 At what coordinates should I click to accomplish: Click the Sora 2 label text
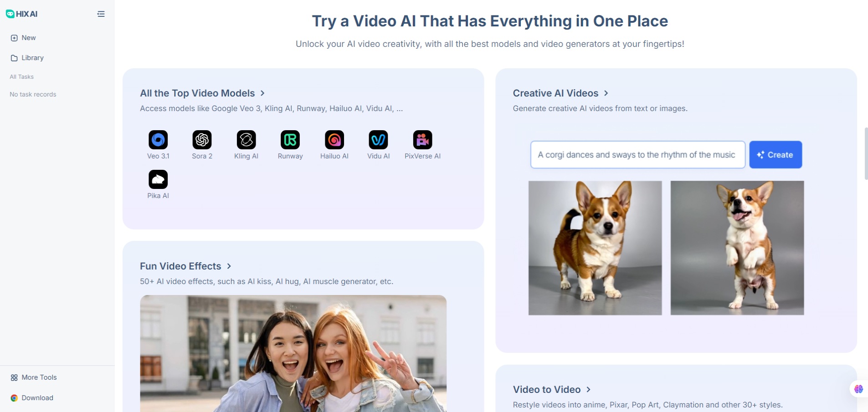(x=202, y=156)
